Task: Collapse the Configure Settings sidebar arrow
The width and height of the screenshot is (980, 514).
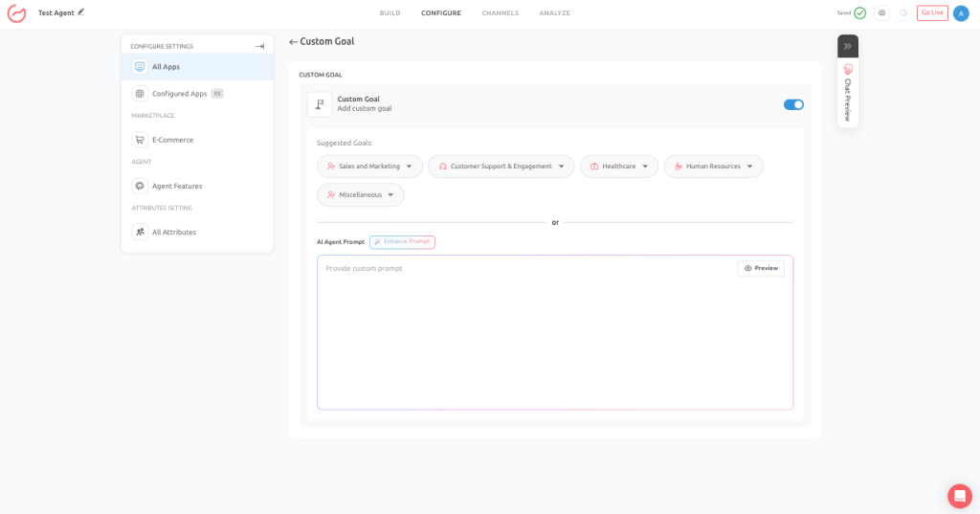Action: pyautogui.click(x=260, y=46)
